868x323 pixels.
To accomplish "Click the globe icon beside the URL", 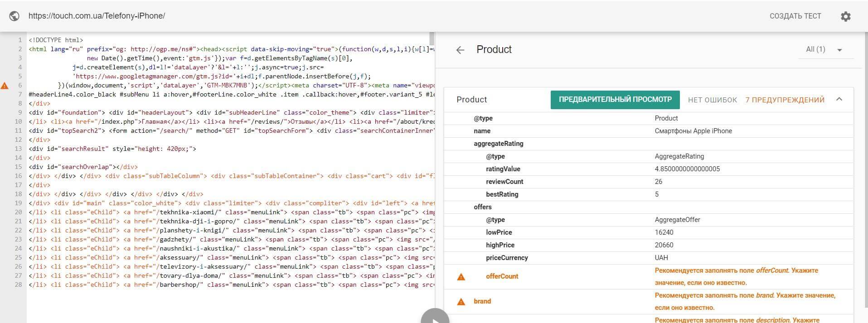I will click(14, 16).
